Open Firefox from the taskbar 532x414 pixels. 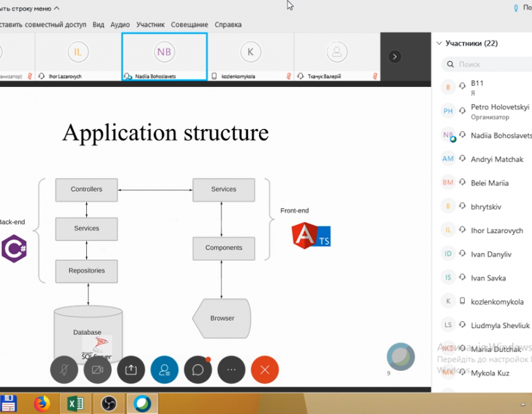[41, 403]
